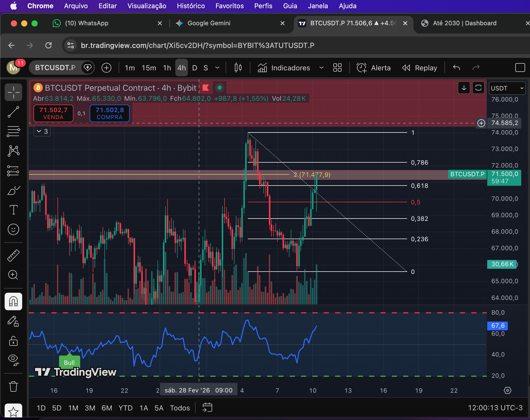Select the brush drawing tool
This screenshot has width=530, height=420.
[13, 190]
